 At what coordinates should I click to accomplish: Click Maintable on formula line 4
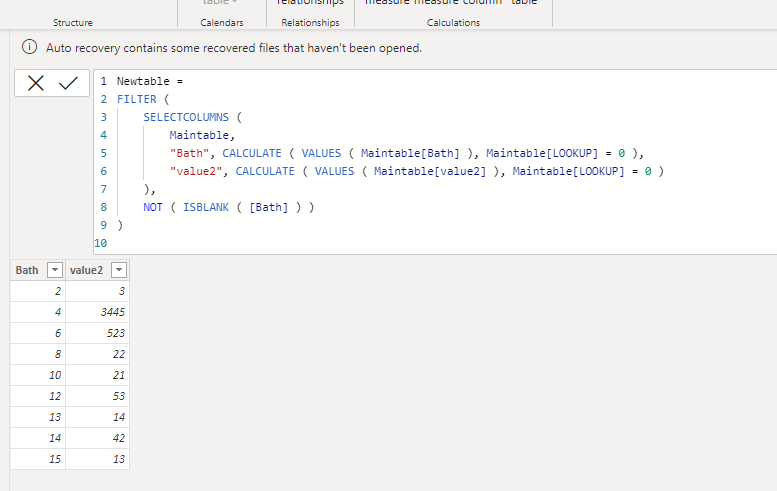[x=199, y=135]
